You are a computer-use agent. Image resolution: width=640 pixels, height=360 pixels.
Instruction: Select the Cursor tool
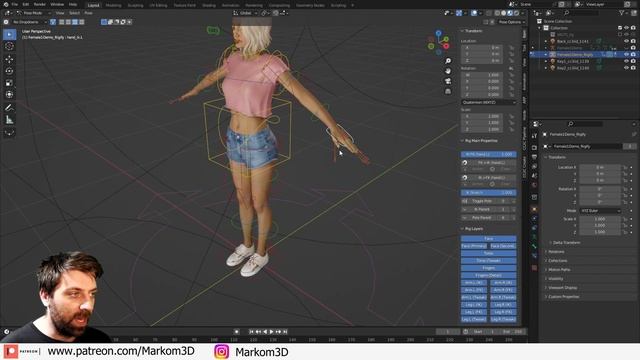point(9,46)
